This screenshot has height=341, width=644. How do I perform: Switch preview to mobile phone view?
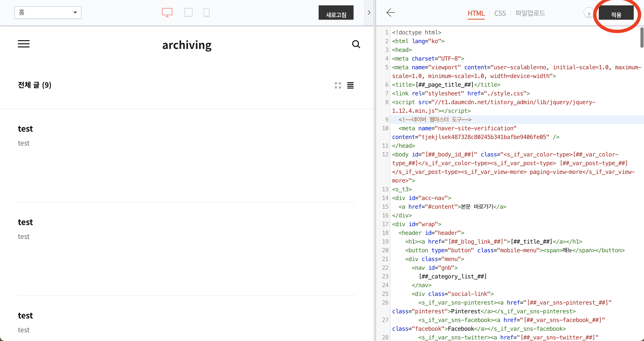click(206, 12)
